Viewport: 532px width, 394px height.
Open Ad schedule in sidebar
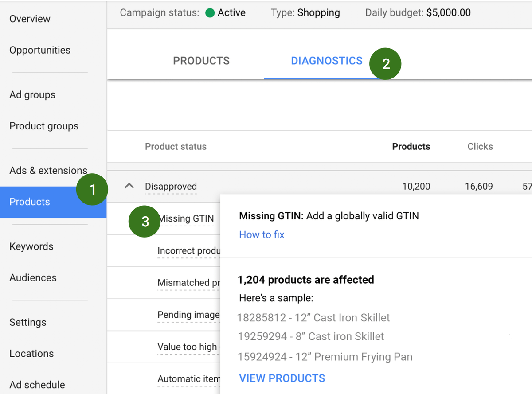pos(37,385)
